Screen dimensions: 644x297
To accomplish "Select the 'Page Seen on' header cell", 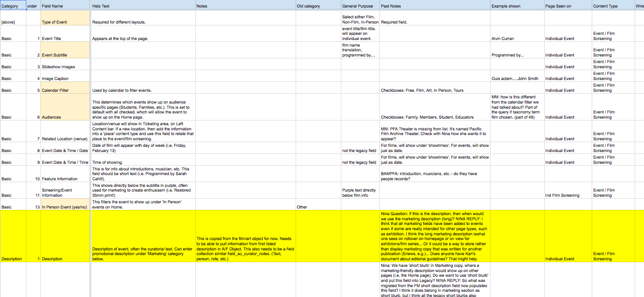I will point(568,6).
